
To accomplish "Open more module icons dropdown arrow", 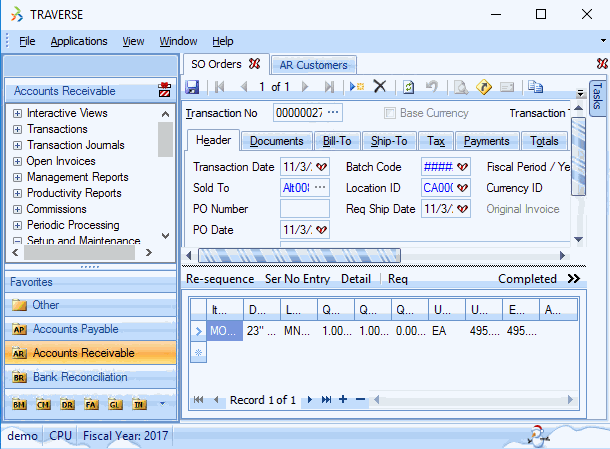I will click(163, 404).
